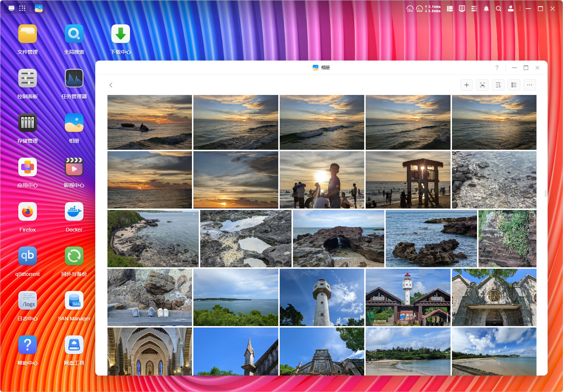The image size is (563, 392).
Task: Select the album app icon in the taskbar
Action: [39, 8]
